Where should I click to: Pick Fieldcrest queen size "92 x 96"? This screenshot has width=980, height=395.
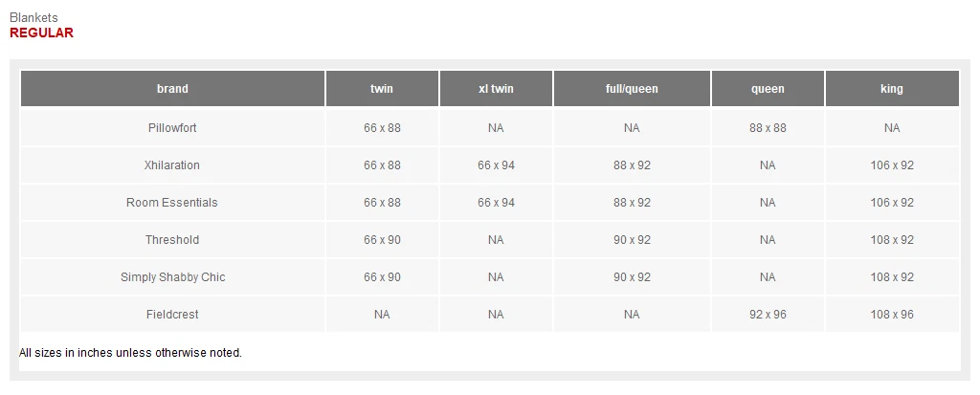coord(768,315)
